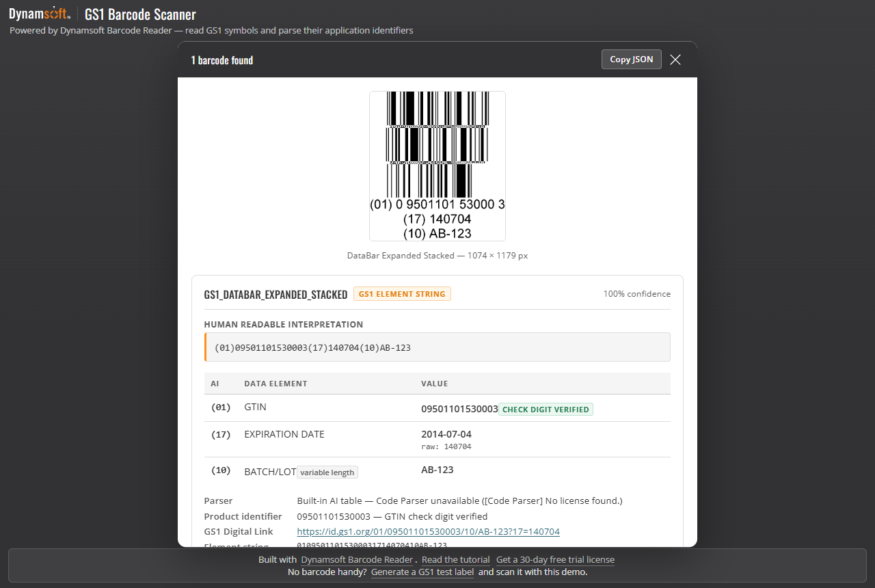Click the Product identifier value text

click(x=392, y=516)
